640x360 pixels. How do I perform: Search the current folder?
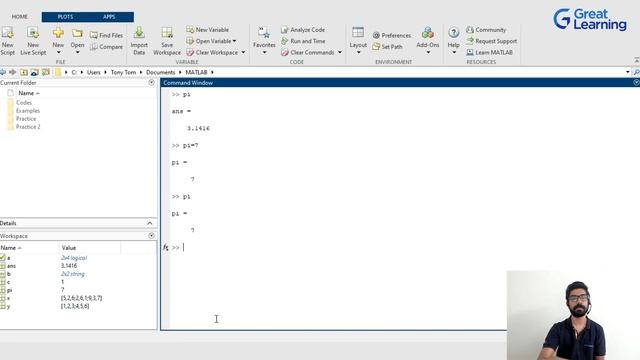tap(636, 72)
